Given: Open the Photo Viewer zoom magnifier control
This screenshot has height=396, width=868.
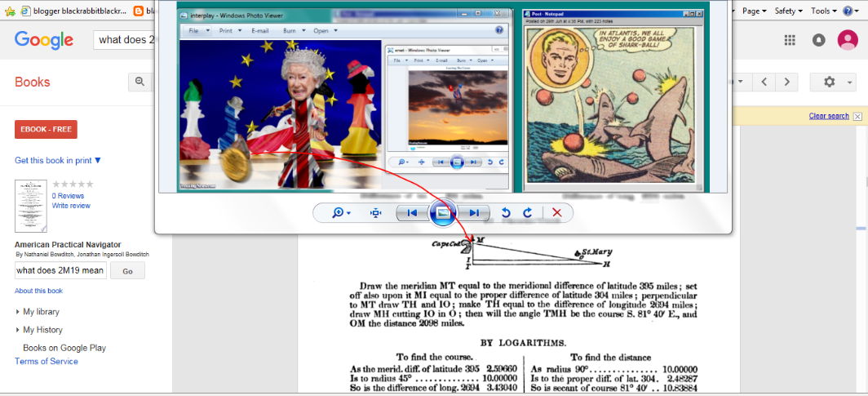Looking at the screenshot, I should tap(341, 212).
